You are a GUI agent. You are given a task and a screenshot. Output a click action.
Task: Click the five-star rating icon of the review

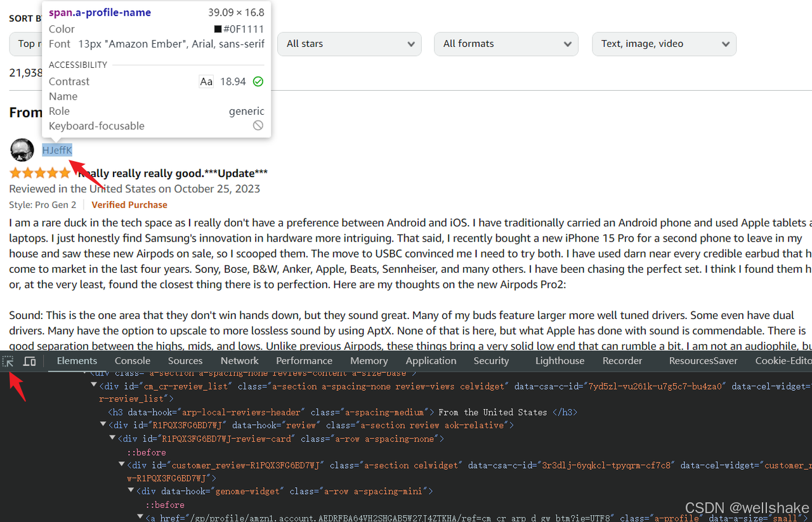coord(40,173)
